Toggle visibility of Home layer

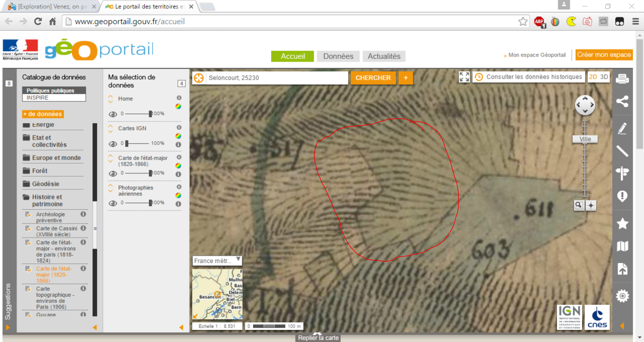(x=113, y=114)
